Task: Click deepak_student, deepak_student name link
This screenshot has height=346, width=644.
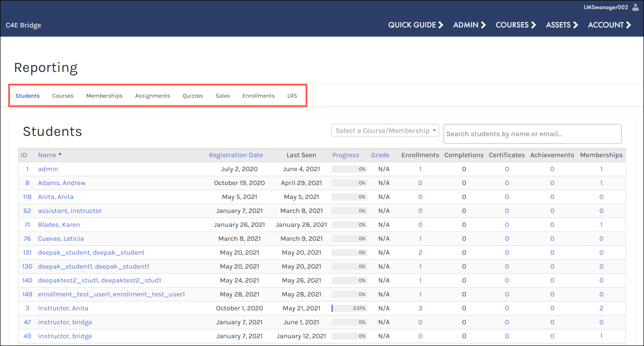Action: (x=91, y=253)
